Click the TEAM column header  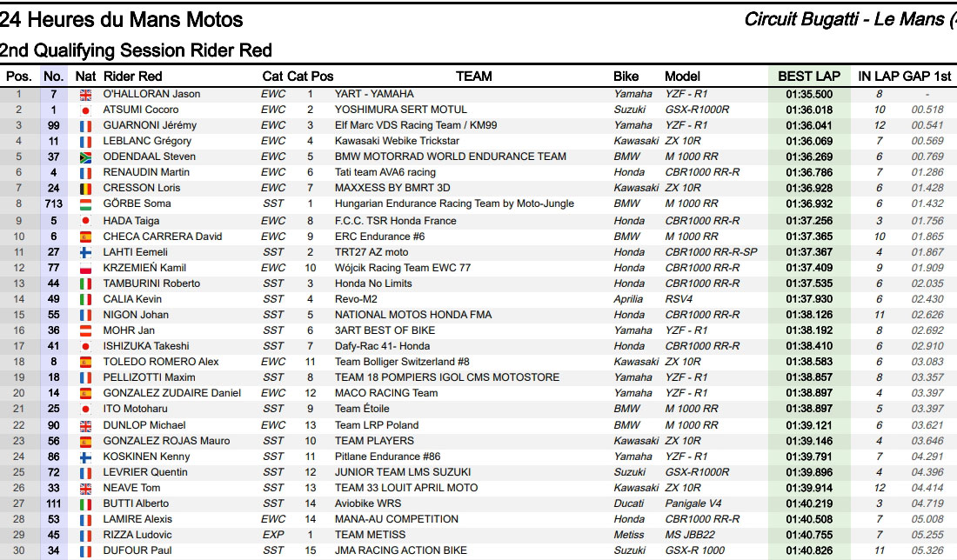pos(473,77)
